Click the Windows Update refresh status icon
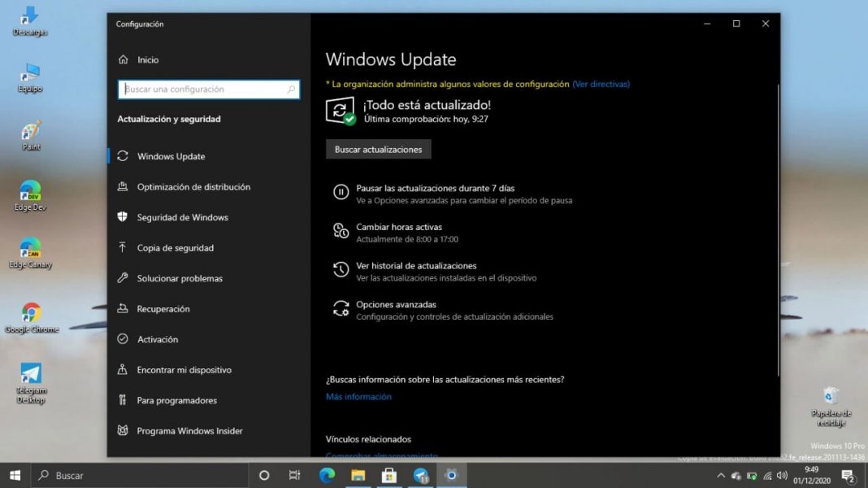 (341, 111)
